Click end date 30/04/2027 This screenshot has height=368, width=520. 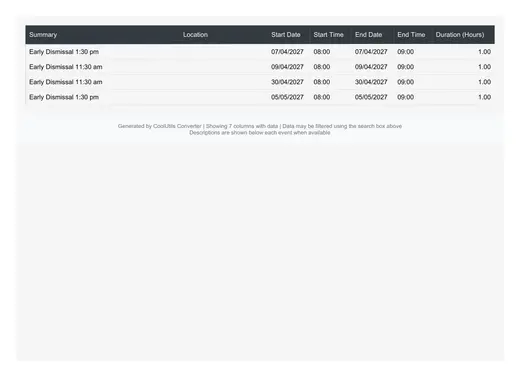(371, 82)
